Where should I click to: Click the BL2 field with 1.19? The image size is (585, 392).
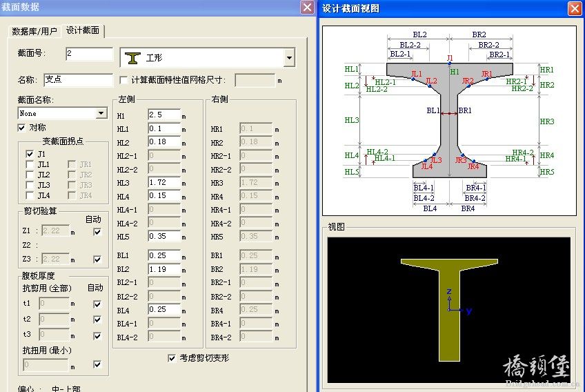164,270
